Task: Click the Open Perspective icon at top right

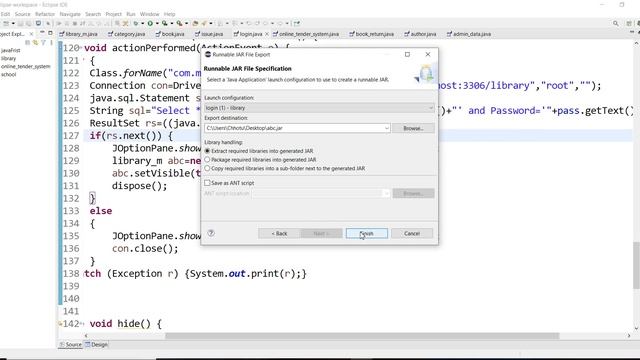Action: click(x=629, y=23)
